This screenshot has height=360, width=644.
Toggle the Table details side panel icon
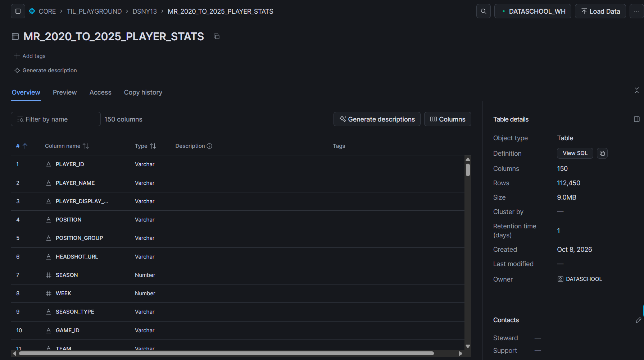(637, 119)
